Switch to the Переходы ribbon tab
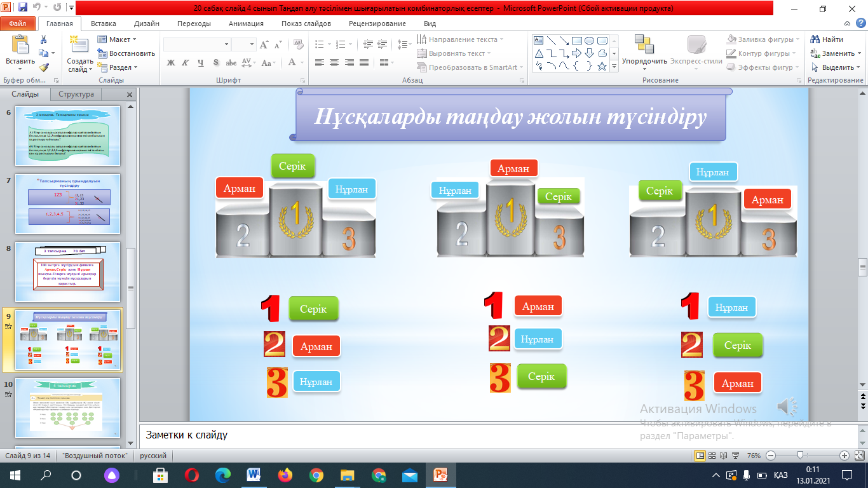Screen dimensions: 868x488 coord(194,24)
